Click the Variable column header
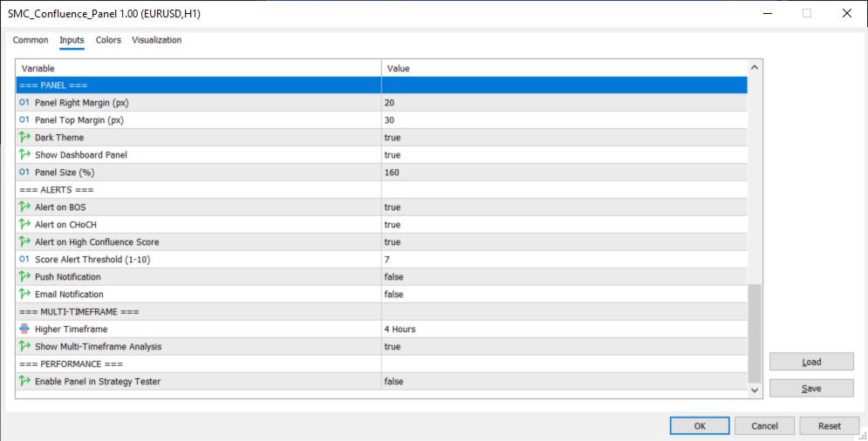Screen dimensions: 868x441 coord(199,68)
